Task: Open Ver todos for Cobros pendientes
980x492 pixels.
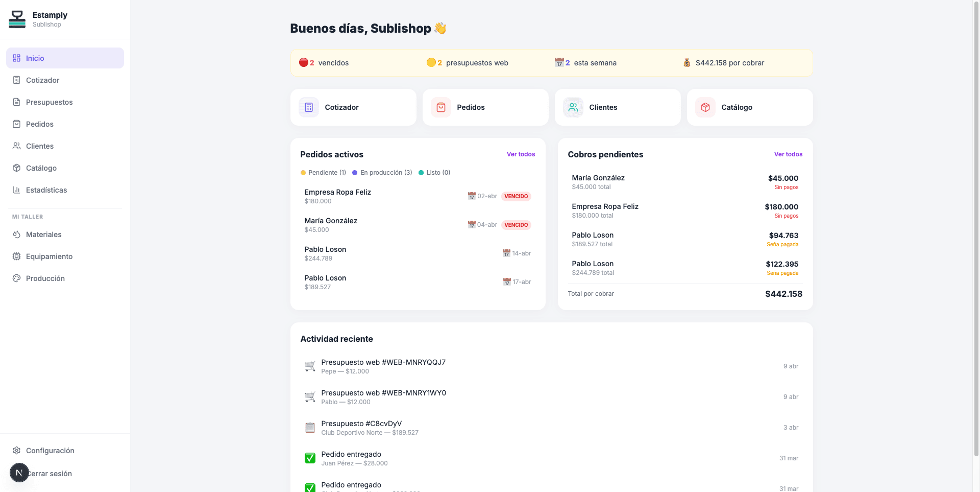Action: pos(788,154)
